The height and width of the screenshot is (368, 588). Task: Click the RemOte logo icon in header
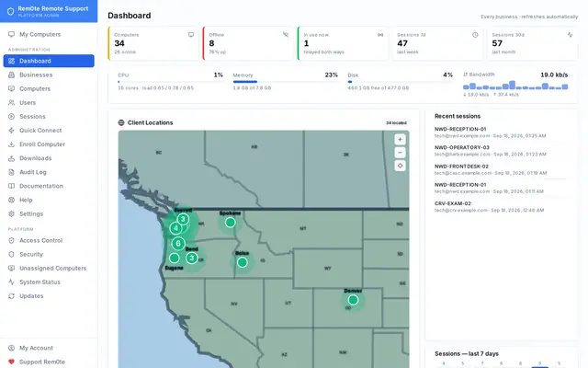point(10,11)
